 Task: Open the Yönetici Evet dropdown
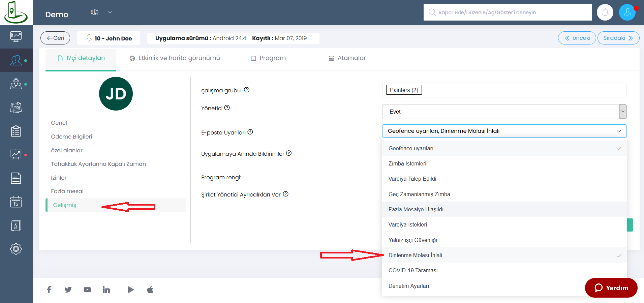coord(504,112)
